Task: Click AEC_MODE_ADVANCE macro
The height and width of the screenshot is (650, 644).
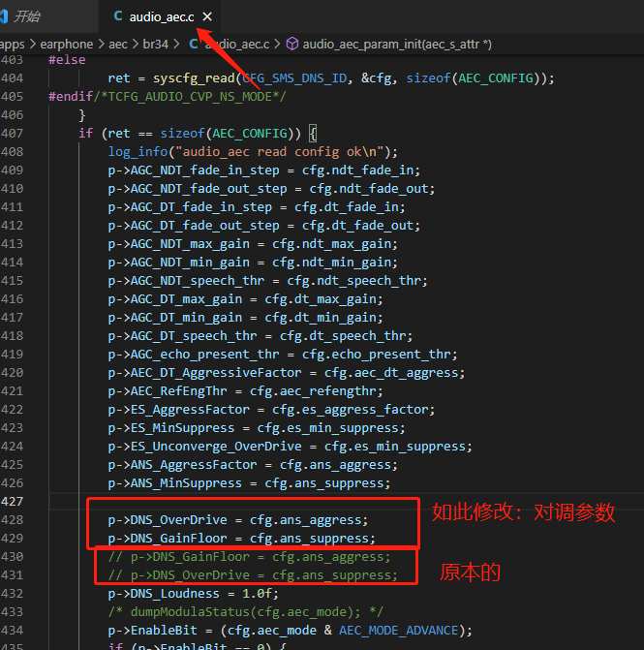Action: pyautogui.click(x=399, y=631)
